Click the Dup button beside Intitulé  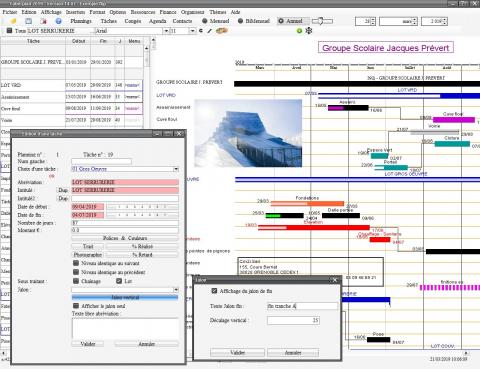[x=63, y=190]
